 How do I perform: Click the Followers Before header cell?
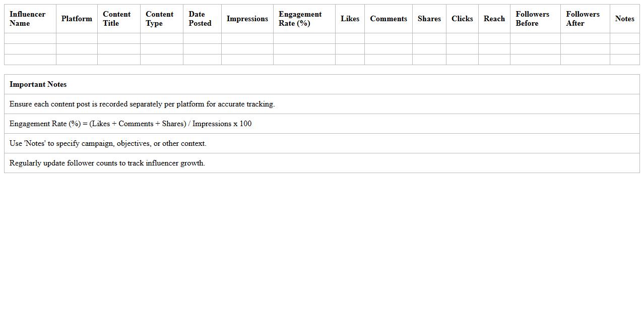[x=533, y=19]
